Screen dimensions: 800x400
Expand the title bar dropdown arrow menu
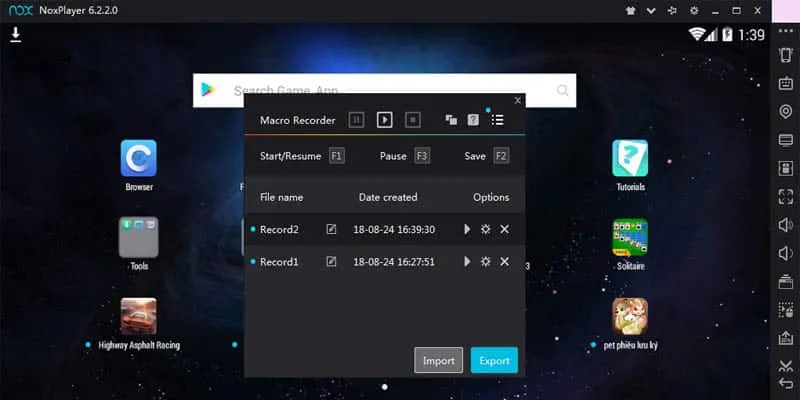pyautogui.click(x=651, y=11)
